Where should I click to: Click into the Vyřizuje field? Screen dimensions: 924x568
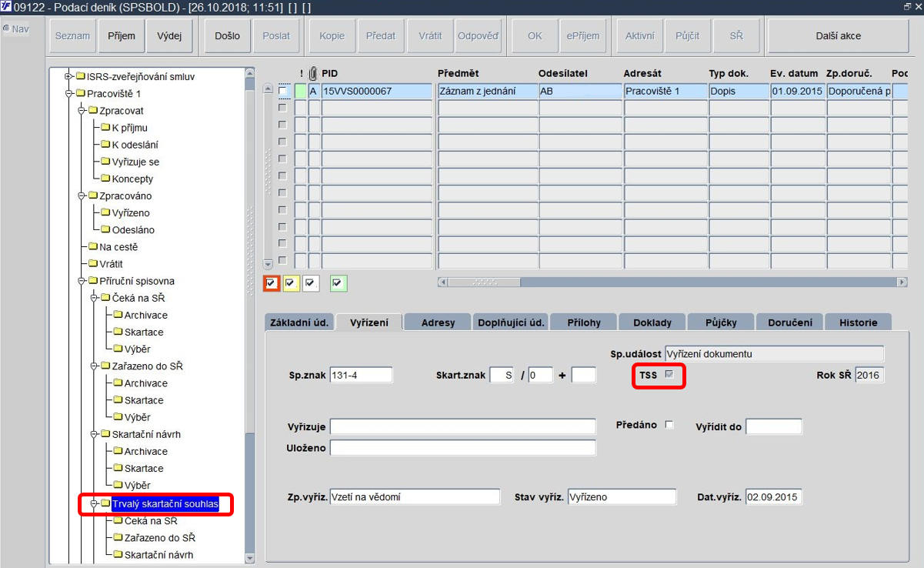point(462,426)
